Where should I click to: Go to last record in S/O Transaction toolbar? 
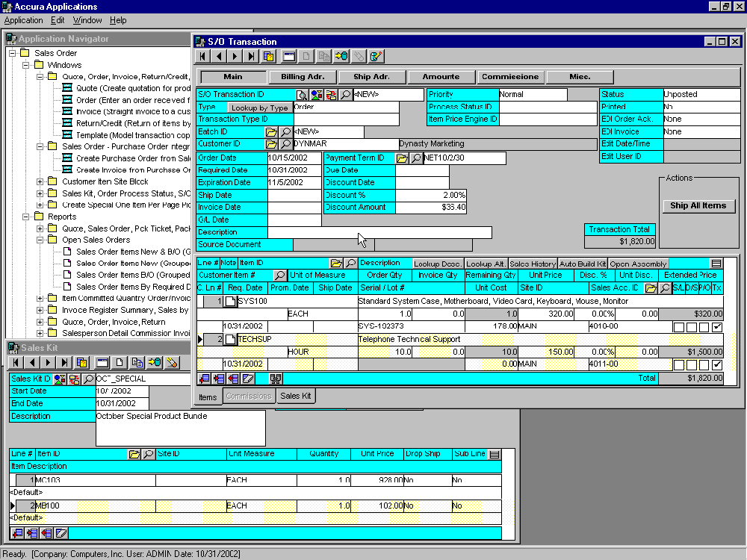tap(251, 56)
